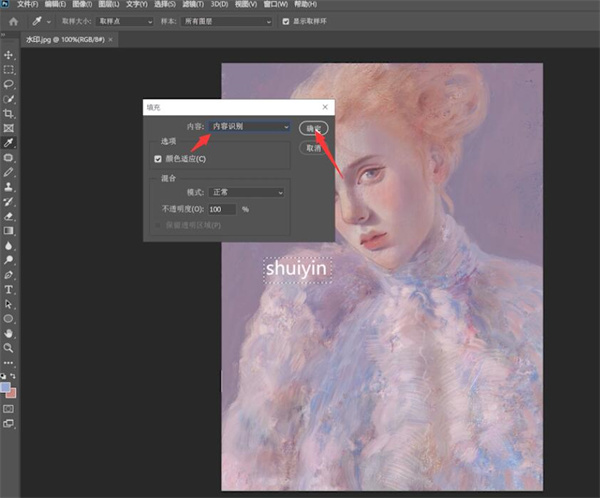Image resolution: width=600 pixels, height=498 pixels.
Task: Select the Crop tool
Action: [8, 114]
